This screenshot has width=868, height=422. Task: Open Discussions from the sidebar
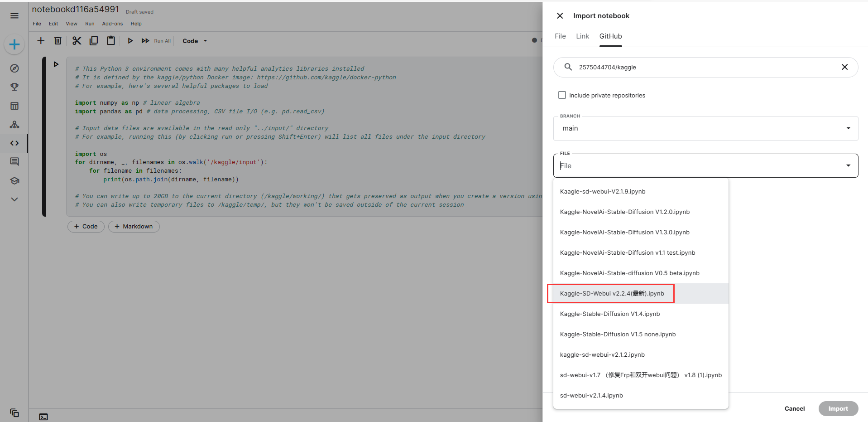pyautogui.click(x=14, y=162)
